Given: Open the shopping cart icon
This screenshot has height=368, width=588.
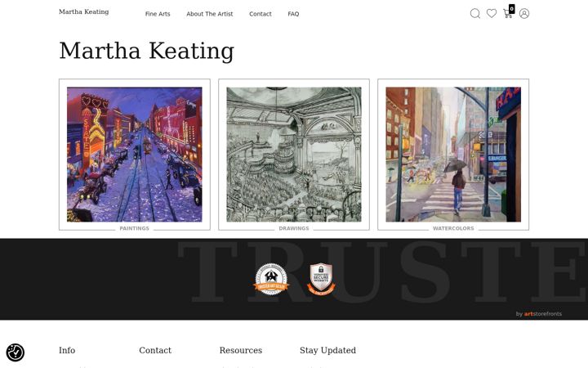Looking at the screenshot, I should [508, 12].
